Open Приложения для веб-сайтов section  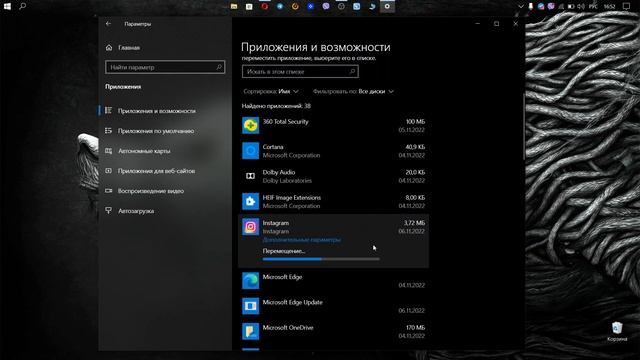150,171
